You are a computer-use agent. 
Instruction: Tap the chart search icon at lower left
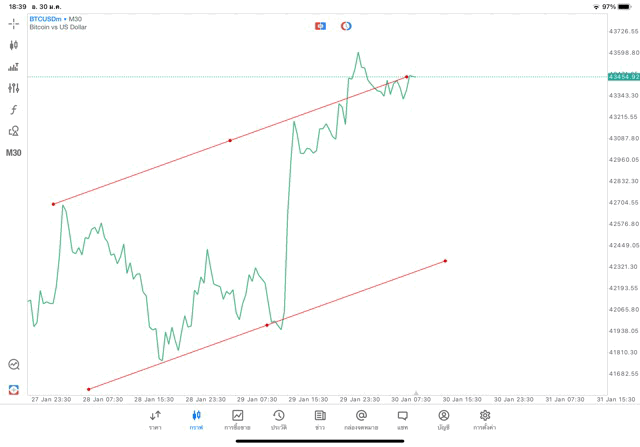[14, 365]
